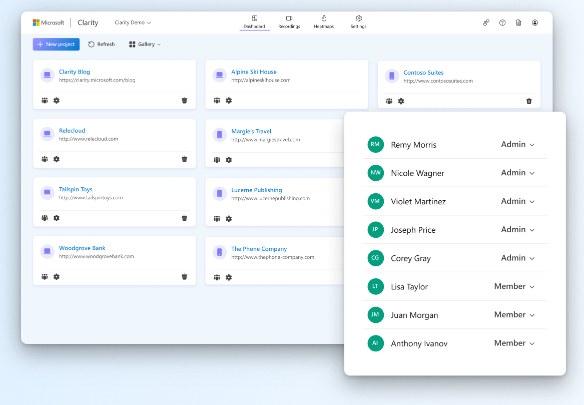Click the Refresh button
The height and width of the screenshot is (405, 584).
(x=101, y=44)
